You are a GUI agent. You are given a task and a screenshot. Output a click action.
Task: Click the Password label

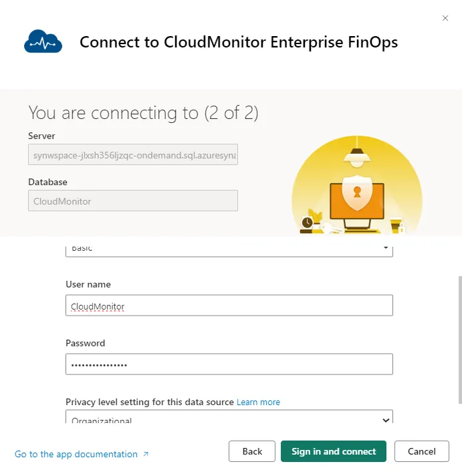[x=86, y=344]
